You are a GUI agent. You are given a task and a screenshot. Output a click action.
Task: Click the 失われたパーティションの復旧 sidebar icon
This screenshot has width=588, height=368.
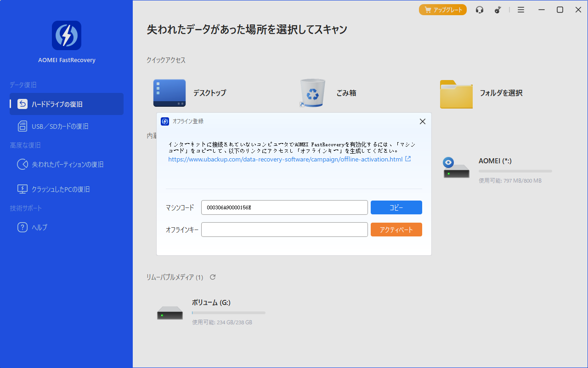pyautogui.click(x=23, y=164)
